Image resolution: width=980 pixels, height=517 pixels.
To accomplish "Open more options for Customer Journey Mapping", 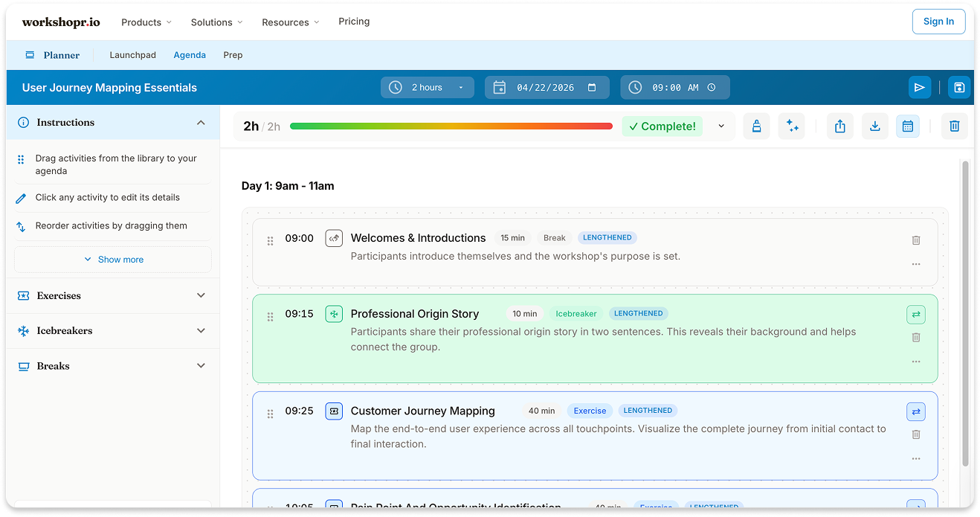I will [916, 458].
